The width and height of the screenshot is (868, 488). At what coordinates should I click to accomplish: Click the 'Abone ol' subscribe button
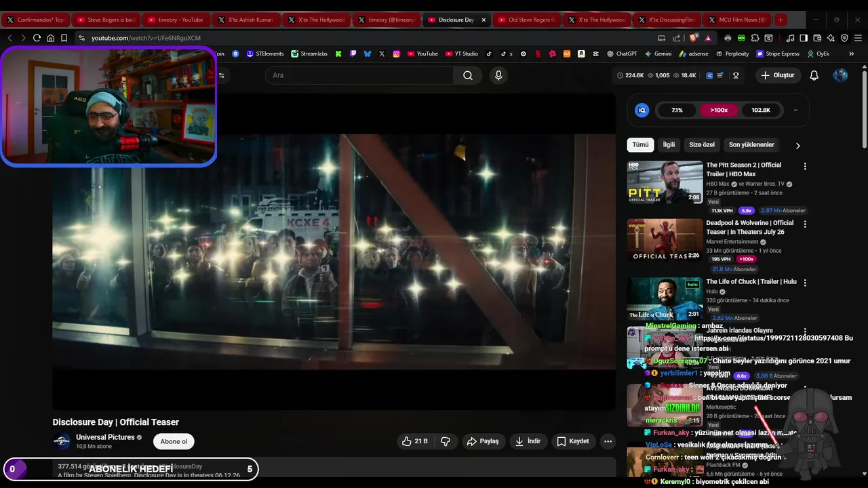click(174, 441)
